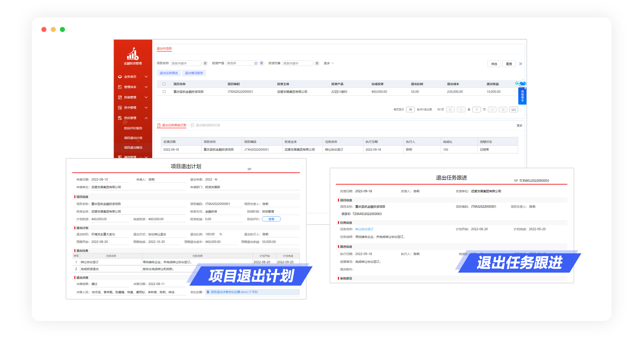Image resolution: width=644 pixels, height=340 pixels.
Task: Open the 体验助手 assistant on the right edge
Action: click(x=522, y=96)
